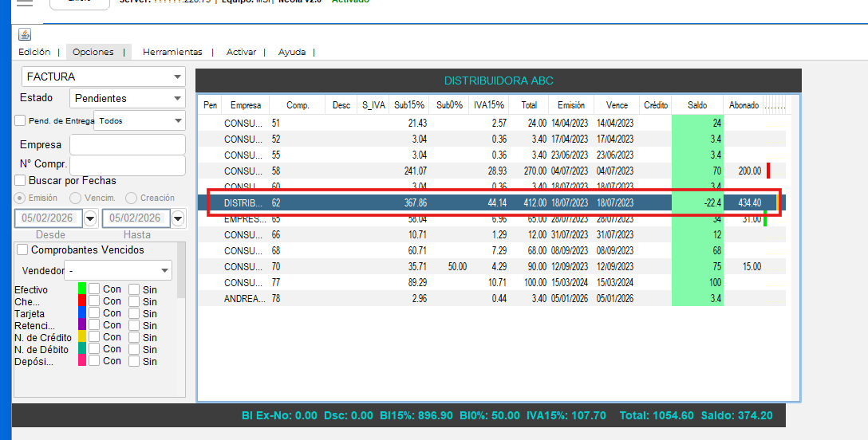Viewport: 868px width, 440px height.
Task: Open the Hasta date picker arrow
Action: tap(177, 218)
